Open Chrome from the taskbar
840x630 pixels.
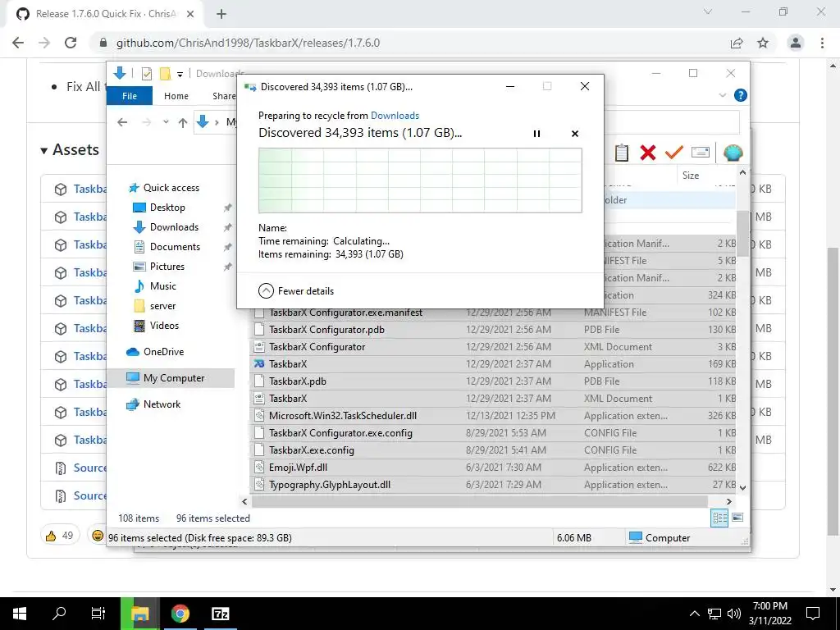click(180, 614)
